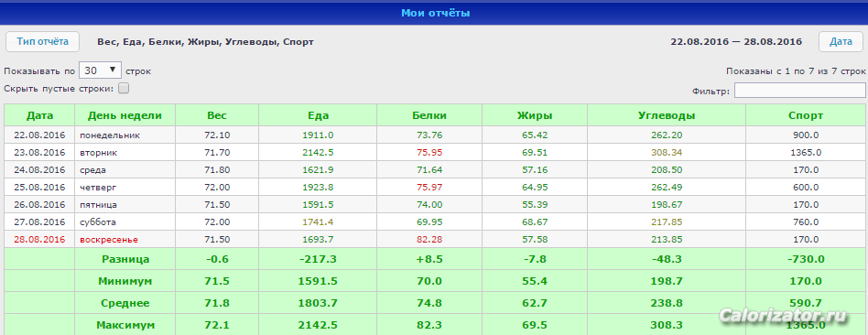Select the date cell 23.08.2016
Image resolution: width=868 pixels, height=335 pixels.
[40, 152]
